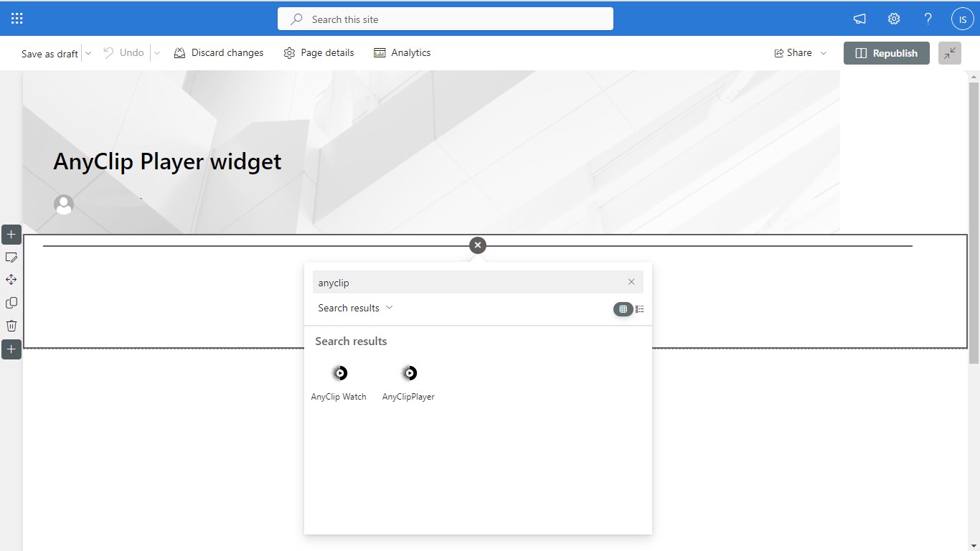The width and height of the screenshot is (980, 551).
Task: Open the megaphone notifications icon
Action: 859,19
